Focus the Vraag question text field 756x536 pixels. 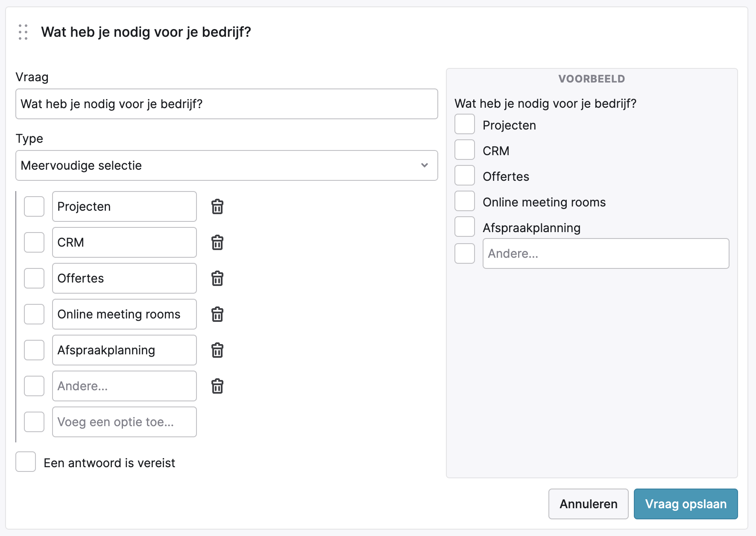click(x=226, y=104)
